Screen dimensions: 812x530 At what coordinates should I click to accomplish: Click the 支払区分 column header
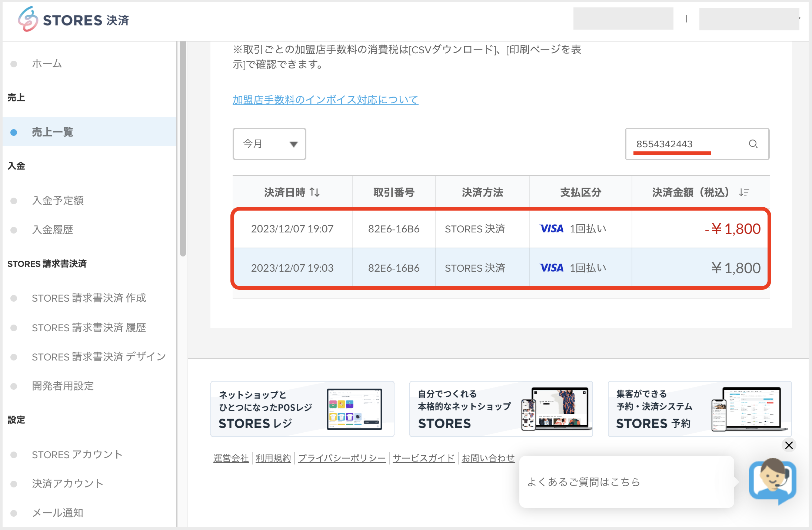pos(580,192)
